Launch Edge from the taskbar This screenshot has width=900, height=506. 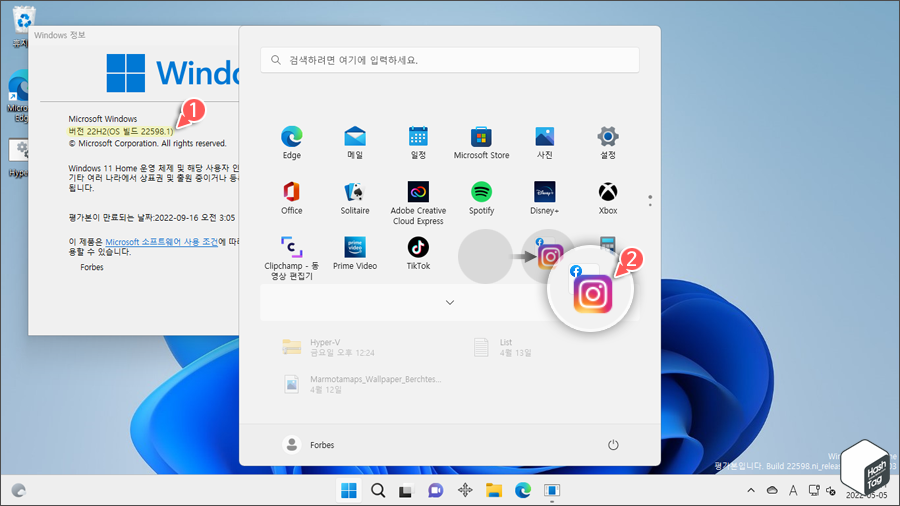(x=523, y=491)
